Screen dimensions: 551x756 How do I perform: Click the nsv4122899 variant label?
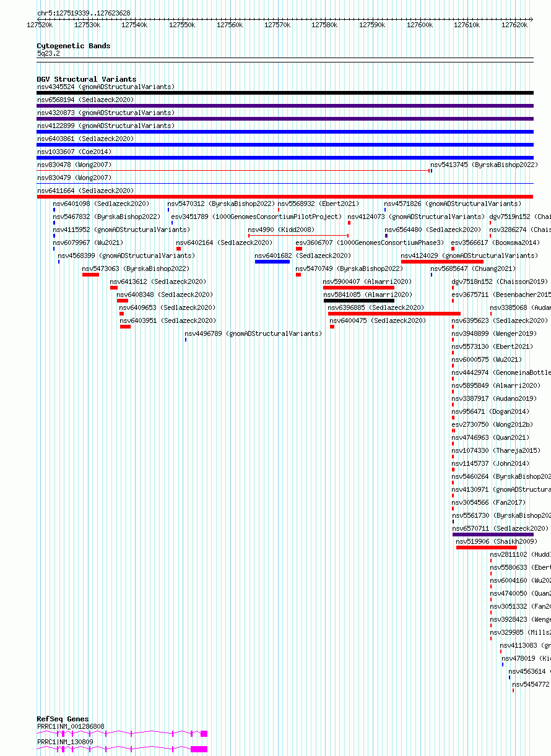tap(106, 126)
